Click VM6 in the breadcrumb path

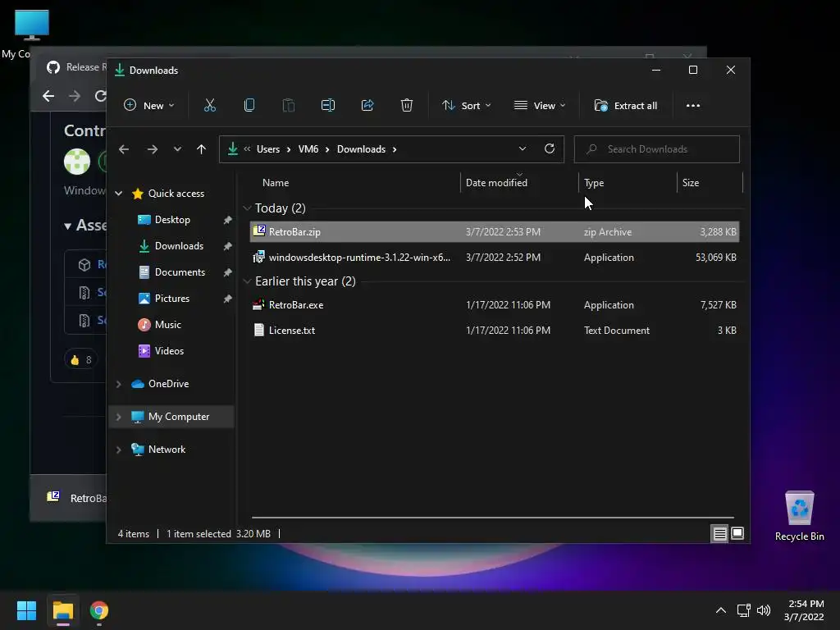pos(308,149)
